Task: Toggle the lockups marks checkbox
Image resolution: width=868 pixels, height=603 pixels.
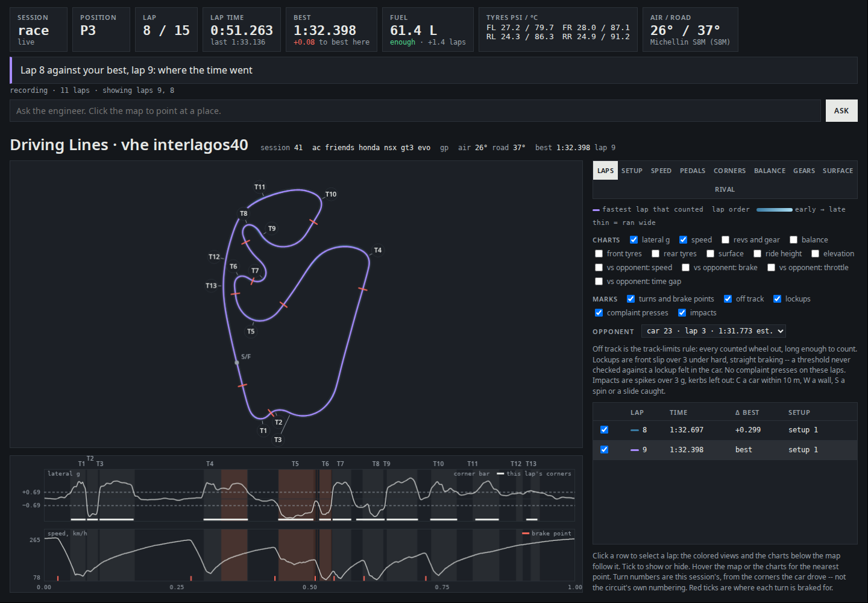Action: click(x=777, y=299)
